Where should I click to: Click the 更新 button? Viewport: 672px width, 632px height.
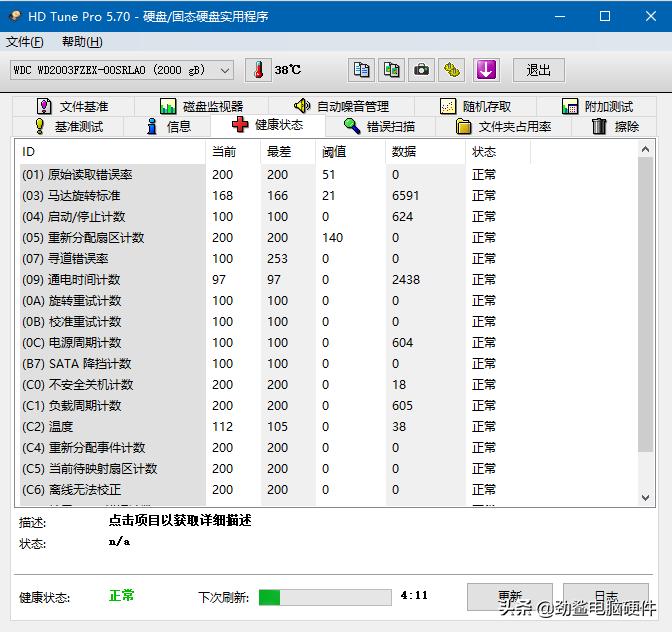(x=510, y=596)
